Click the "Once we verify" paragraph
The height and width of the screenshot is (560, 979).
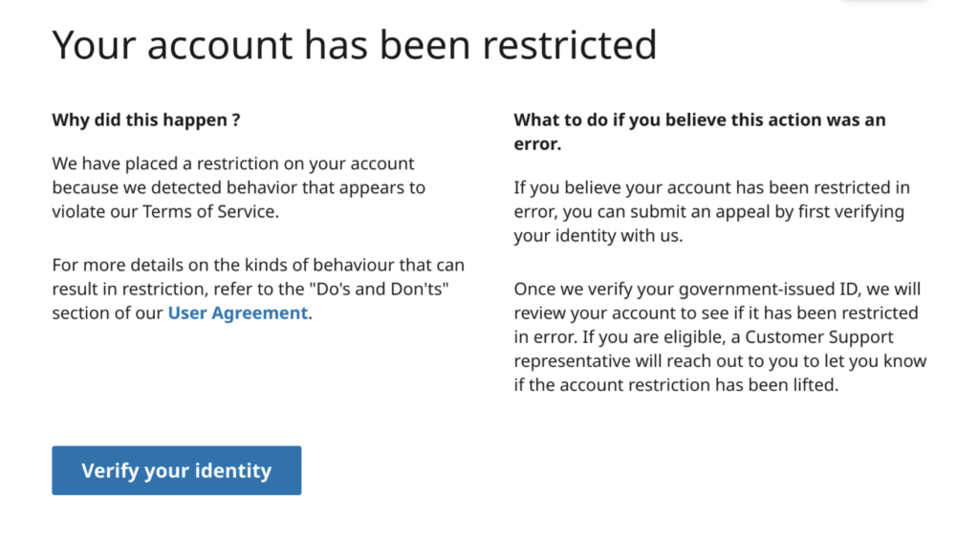[719, 337]
